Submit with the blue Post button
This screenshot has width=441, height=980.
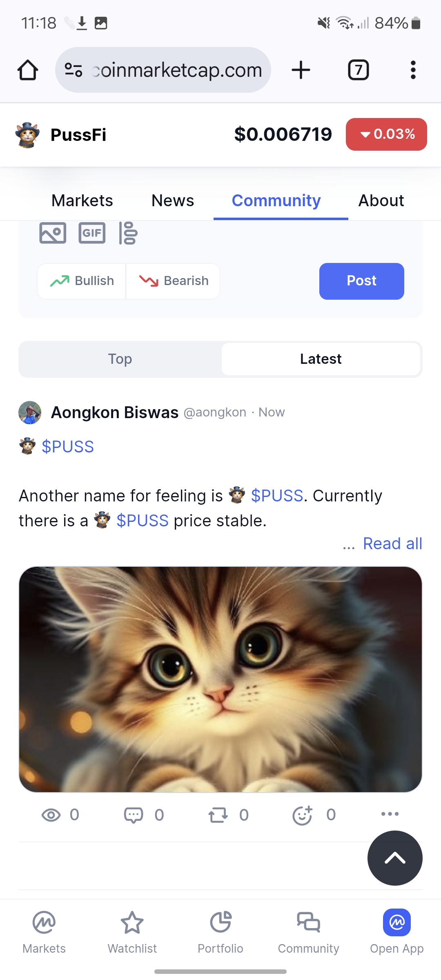coord(362,281)
